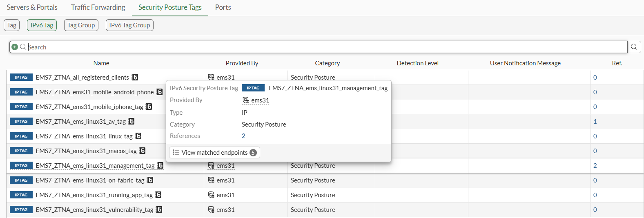
Task: Switch to the Tag Group filter
Action: 81,25
